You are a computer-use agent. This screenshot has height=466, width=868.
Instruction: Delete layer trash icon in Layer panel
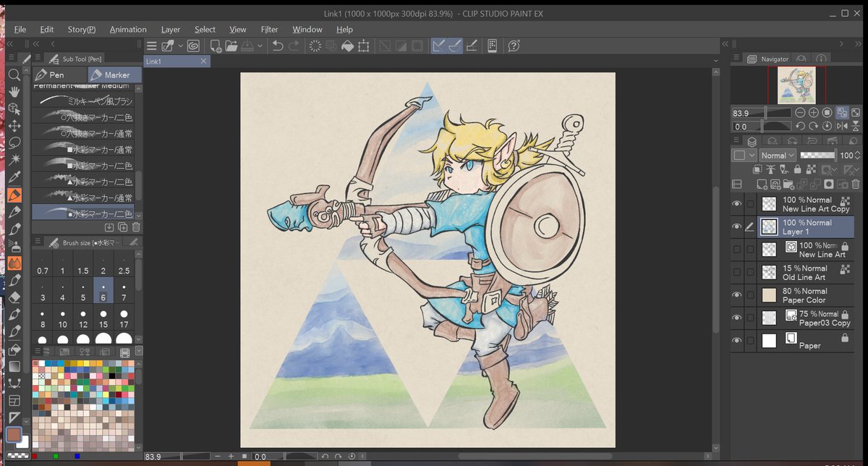point(856,185)
